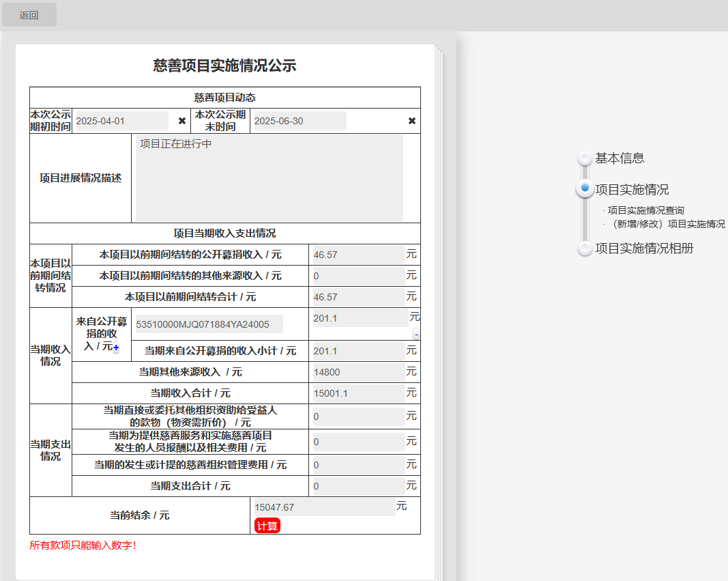This screenshot has width=728, height=581.
Task: Click the fundraising record number field 53510000MJQ071884YA24005
Action: coord(207,324)
